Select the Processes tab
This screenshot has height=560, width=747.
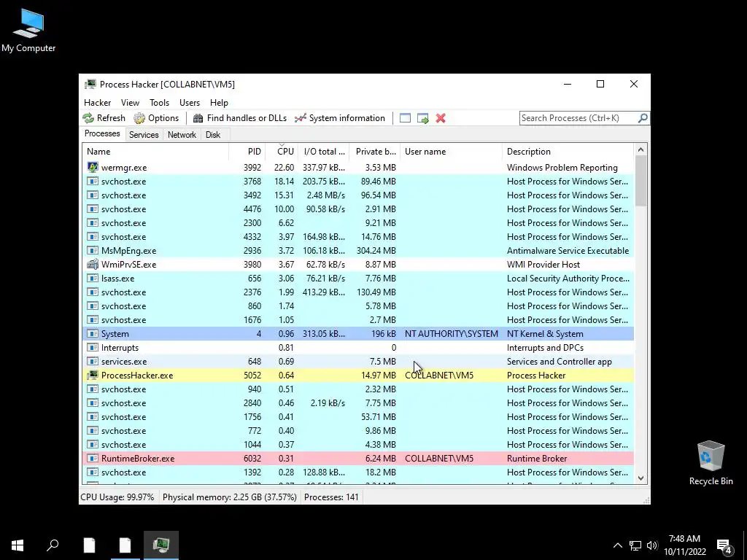[x=102, y=134]
